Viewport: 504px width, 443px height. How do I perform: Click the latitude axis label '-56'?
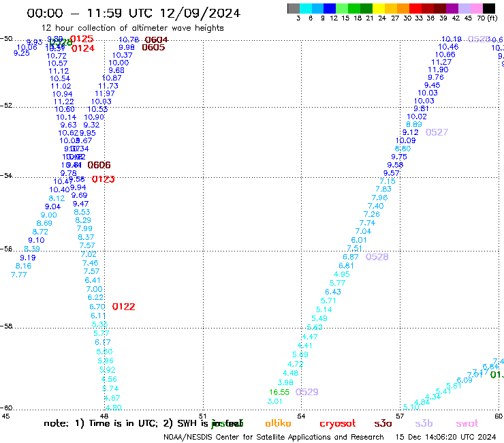[6, 249]
